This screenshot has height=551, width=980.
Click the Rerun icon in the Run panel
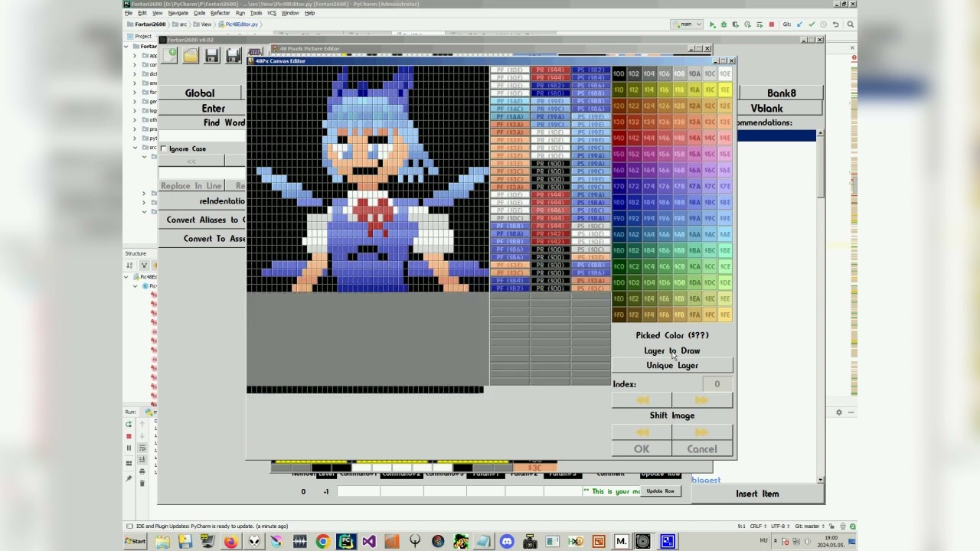pyautogui.click(x=129, y=424)
